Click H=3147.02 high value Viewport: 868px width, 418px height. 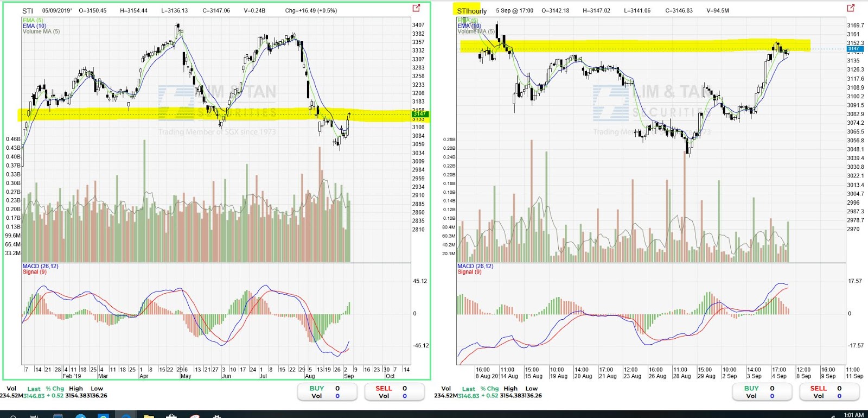tap(597, 11)
